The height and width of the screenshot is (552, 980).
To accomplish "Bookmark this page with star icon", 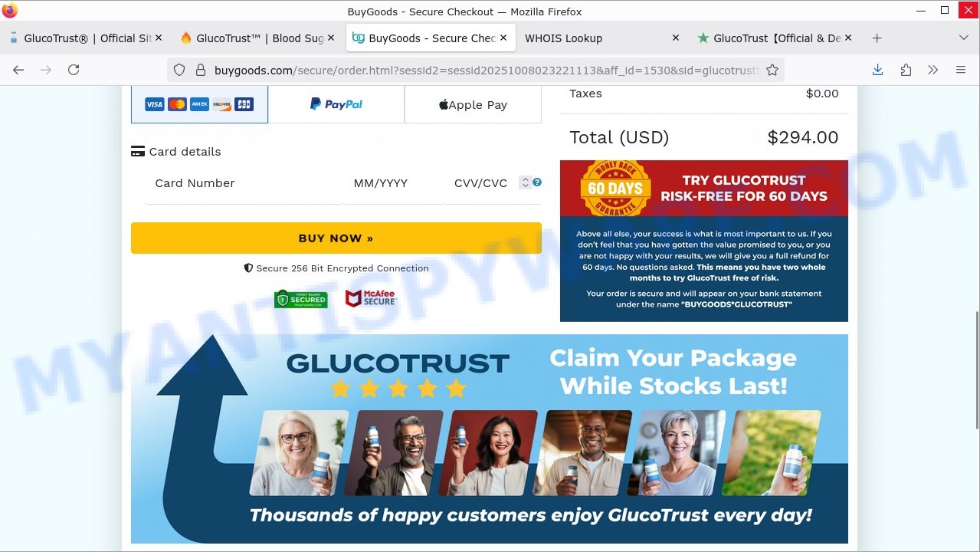I will (772, 70).
